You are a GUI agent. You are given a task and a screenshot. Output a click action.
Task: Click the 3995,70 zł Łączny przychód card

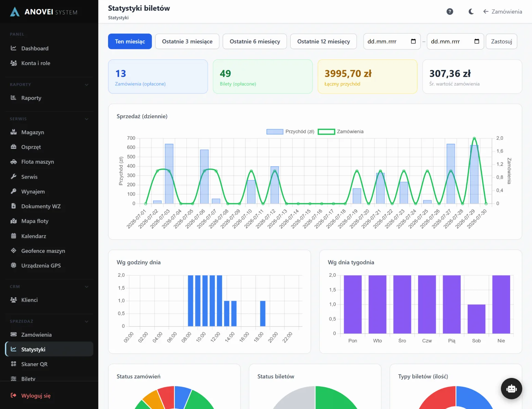(x=367, y=76)
